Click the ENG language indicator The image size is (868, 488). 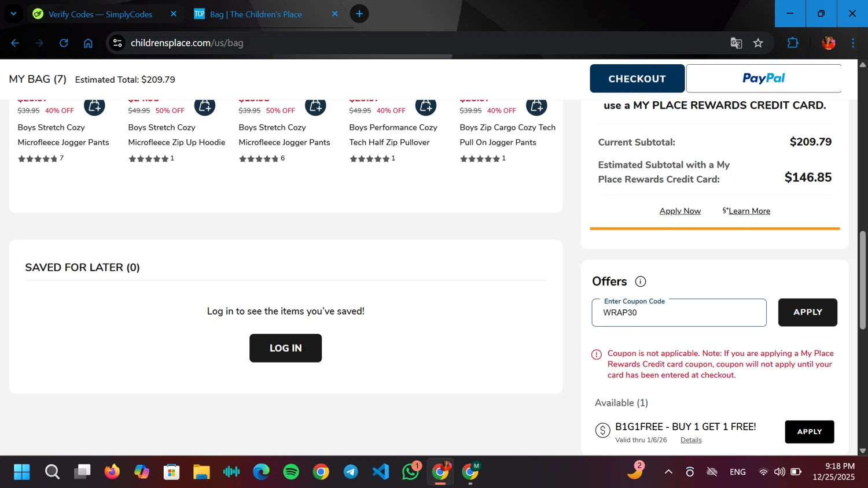click(x=738, y=472)
